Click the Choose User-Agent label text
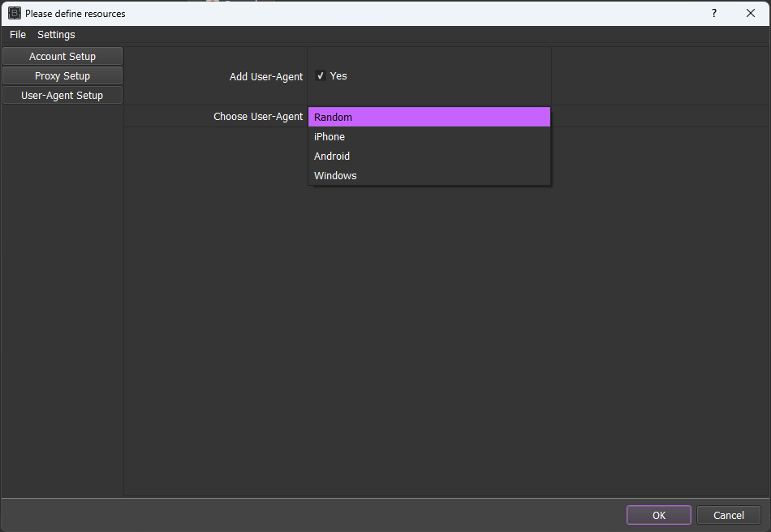Screen dimensions: 771x532 coord(258,117)
